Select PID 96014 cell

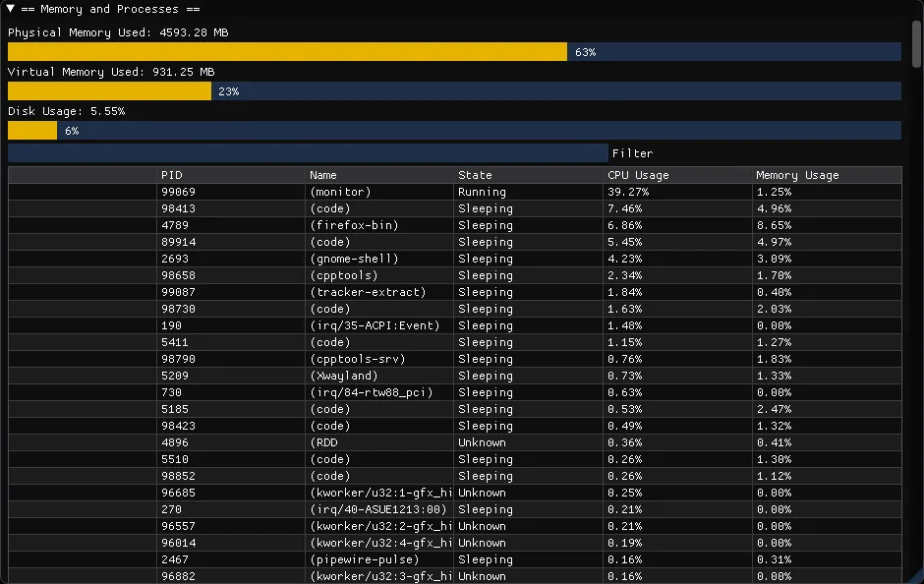click(x=179, y=543)
